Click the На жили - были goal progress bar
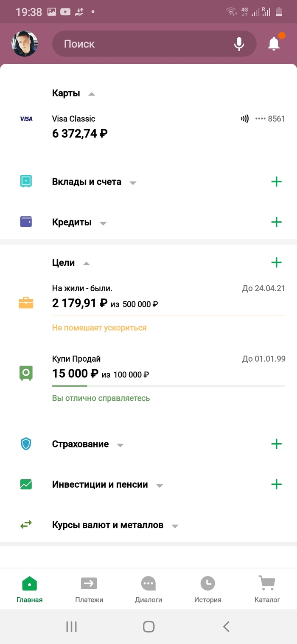This screenshot has height=644, width=297. point(168,315)
